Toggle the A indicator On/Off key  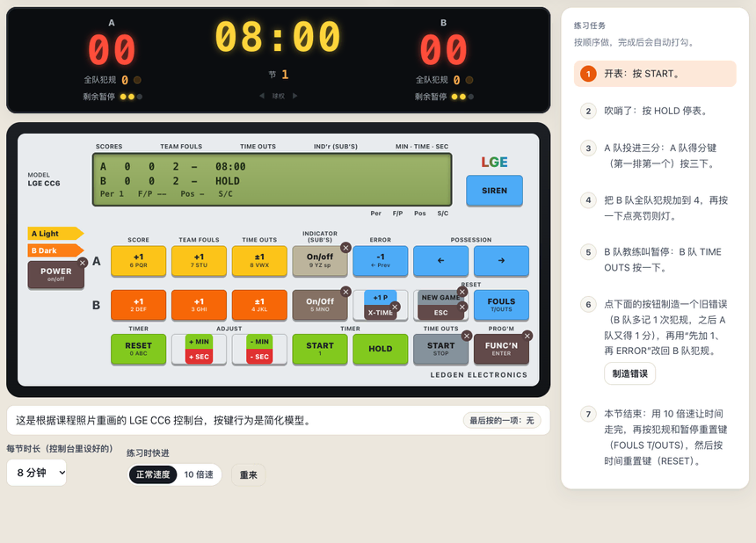point(320,261)
